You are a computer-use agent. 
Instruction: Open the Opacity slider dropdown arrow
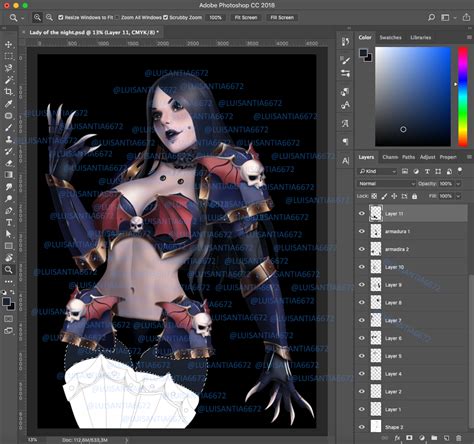coord(458,184)
